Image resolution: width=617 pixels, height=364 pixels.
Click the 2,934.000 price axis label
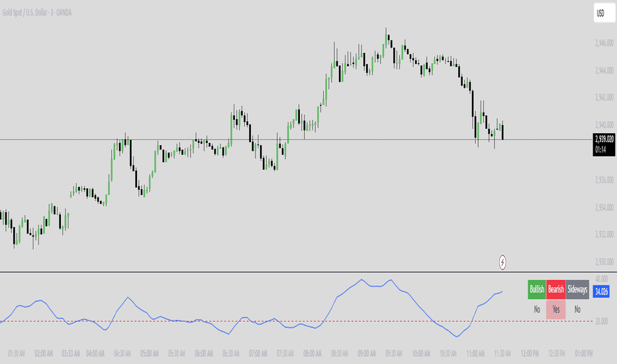(604, 207)
